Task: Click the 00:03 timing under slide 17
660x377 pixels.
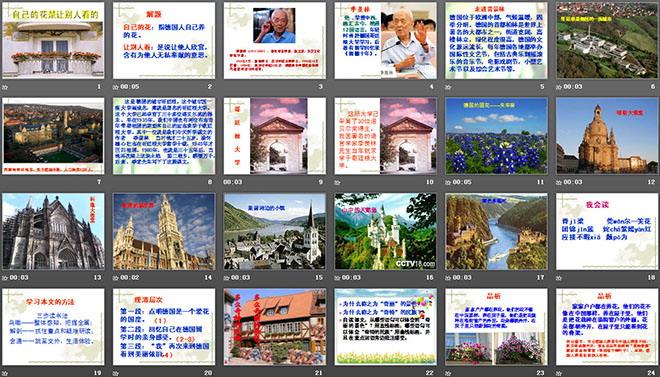Action: point(462,278)
